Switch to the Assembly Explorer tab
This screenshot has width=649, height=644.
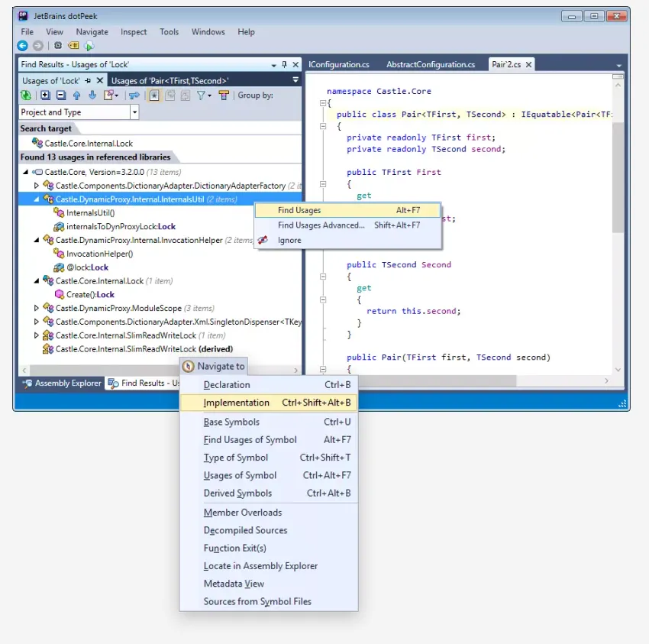pyautogui.click(x=63, y=383)
